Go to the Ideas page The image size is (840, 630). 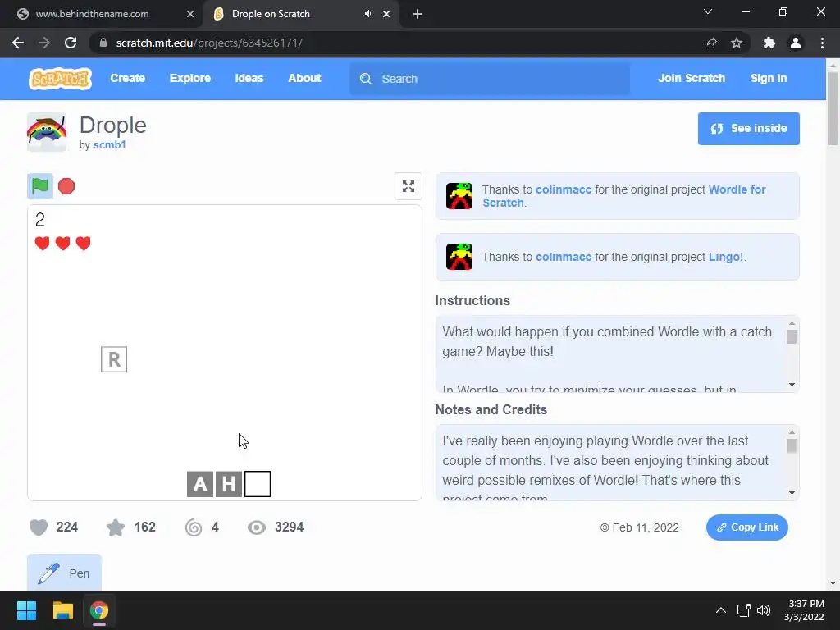249,78
